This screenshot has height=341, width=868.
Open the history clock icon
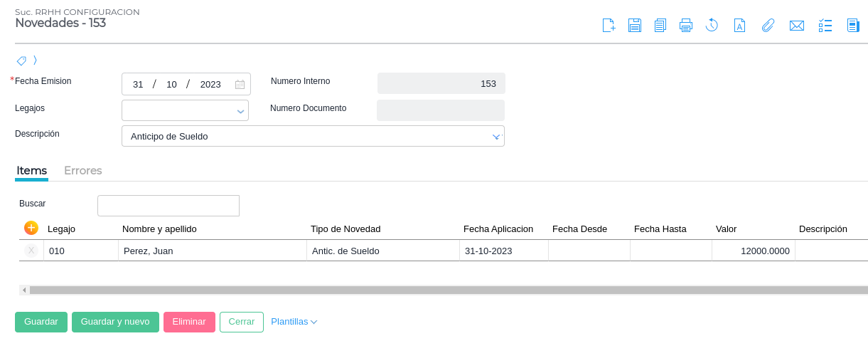click(712, 26)
